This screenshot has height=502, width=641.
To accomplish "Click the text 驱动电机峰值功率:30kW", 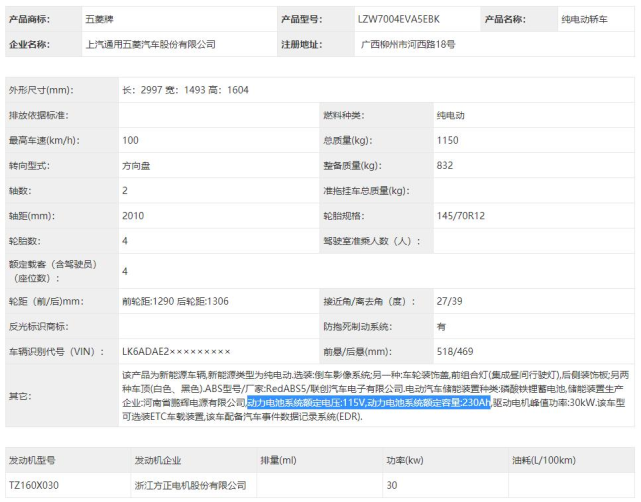I will tap(544, 403).
